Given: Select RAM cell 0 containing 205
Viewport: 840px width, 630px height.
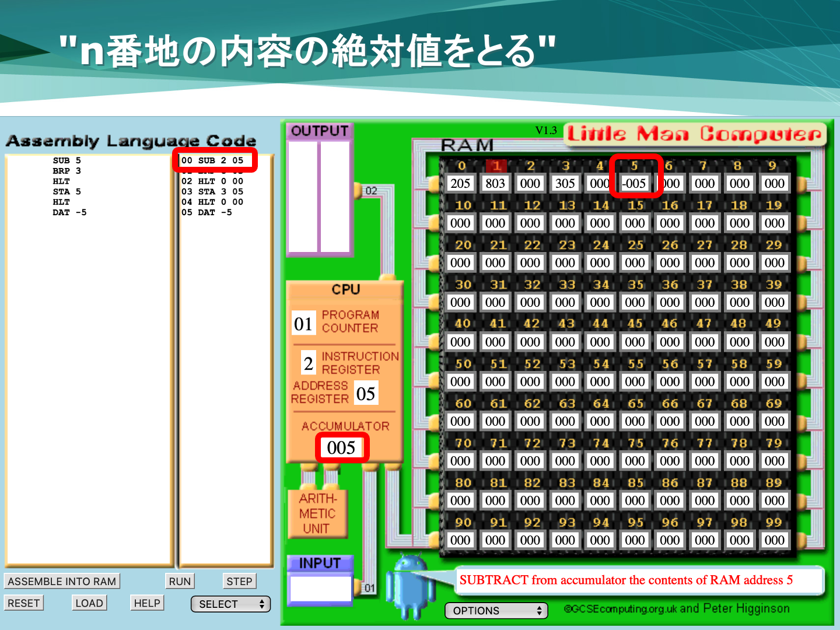Looking at the screenshot, I should click(460, 183).
